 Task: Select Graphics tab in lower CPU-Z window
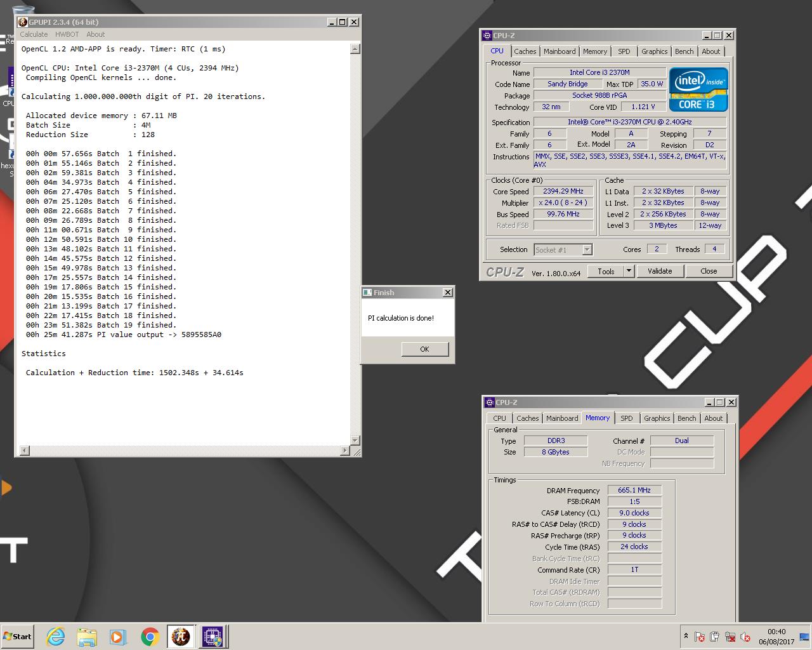(657, 418)
